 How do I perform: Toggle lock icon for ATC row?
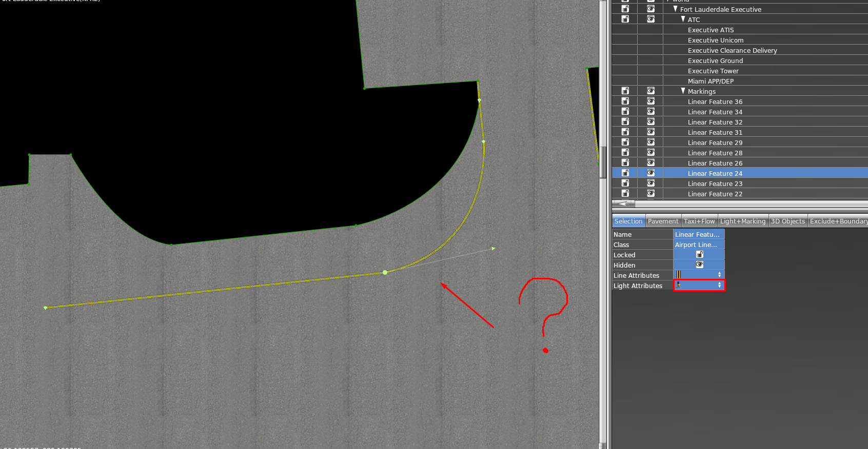coord(625,19)
